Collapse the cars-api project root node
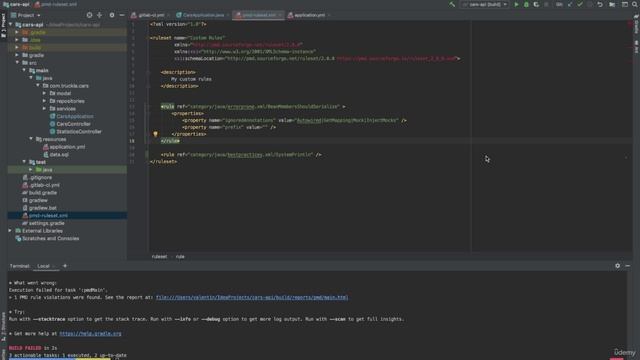Image resolution: width=640 pixels, height=360 pixels. [x=11, y=25]
